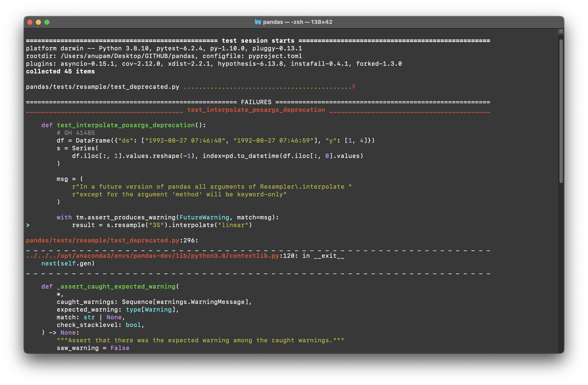Viewport: 588px width, 385px height.
Task: Click the string 'In a future version of pandas'
Action: coord(135,187)
